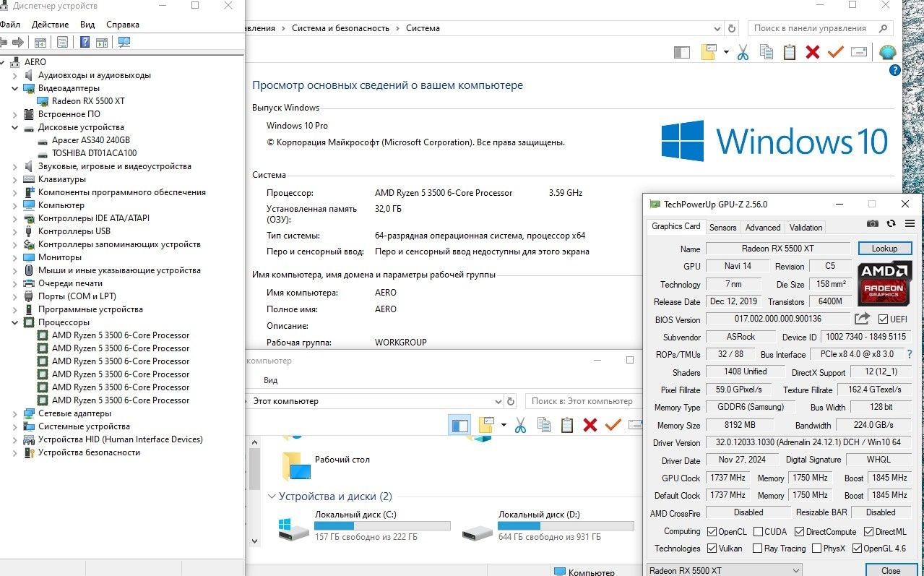Screen dimensions: 924x576
Task: Click the D: drive usage bar
Action: 566,525
